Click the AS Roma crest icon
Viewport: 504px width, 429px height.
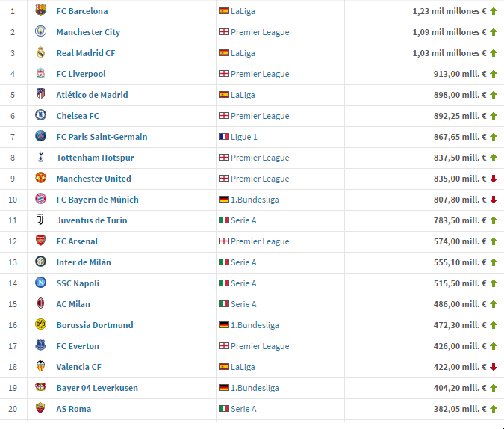coord(40,408)
